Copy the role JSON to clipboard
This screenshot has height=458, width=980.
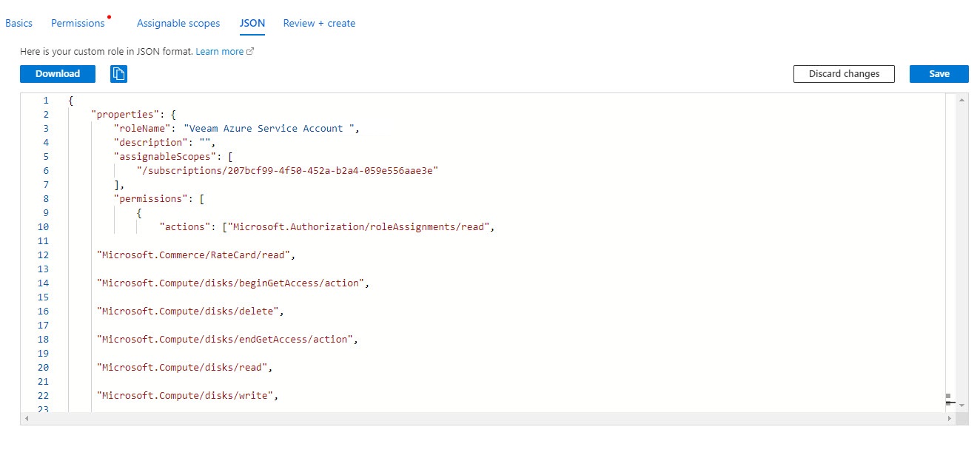coord(119,74)
